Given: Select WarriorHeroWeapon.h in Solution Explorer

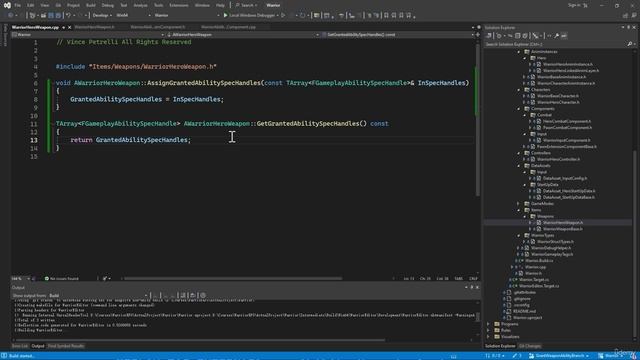Looking at the screenshot, I should (562, 223).
